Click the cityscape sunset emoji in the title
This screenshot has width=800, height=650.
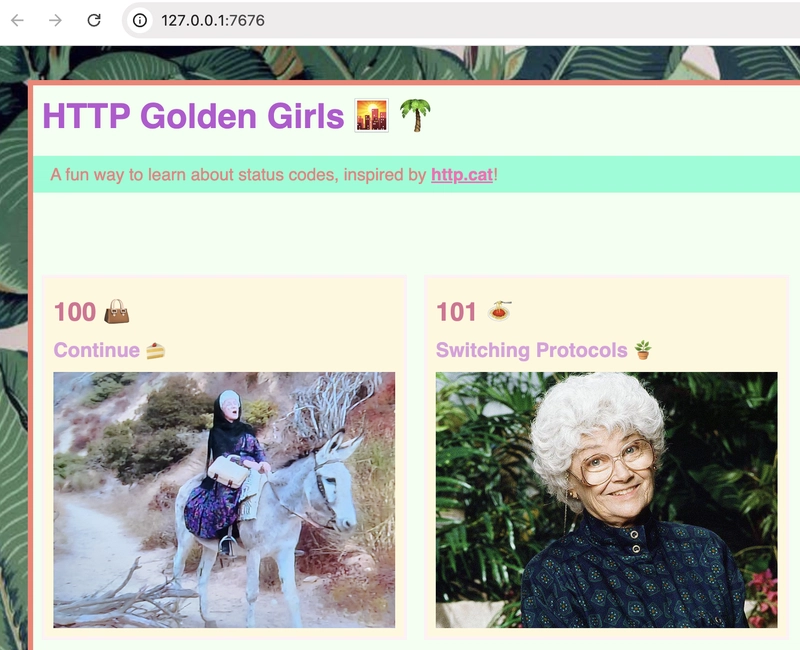(x=371, y=115)
